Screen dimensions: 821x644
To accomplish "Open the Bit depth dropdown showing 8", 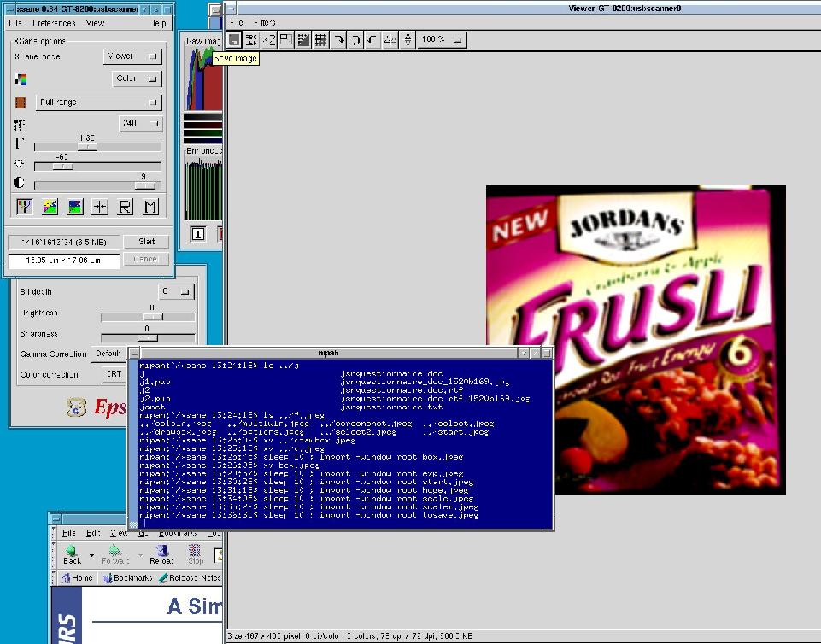I will 176,291.
